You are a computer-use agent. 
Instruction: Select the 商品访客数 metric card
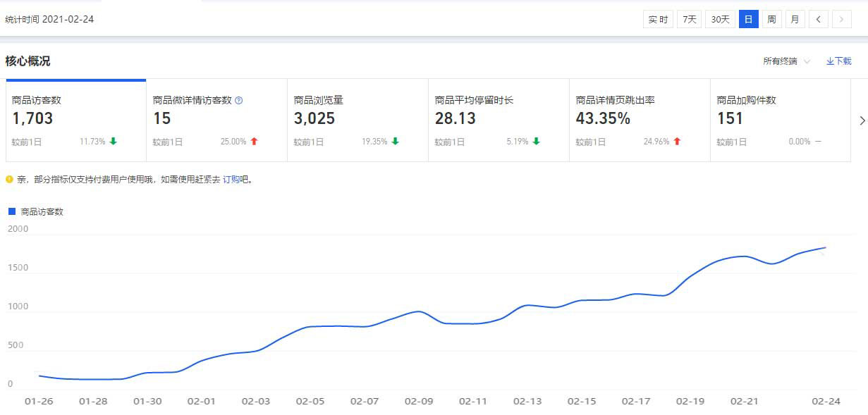click(x=76, y=120)
